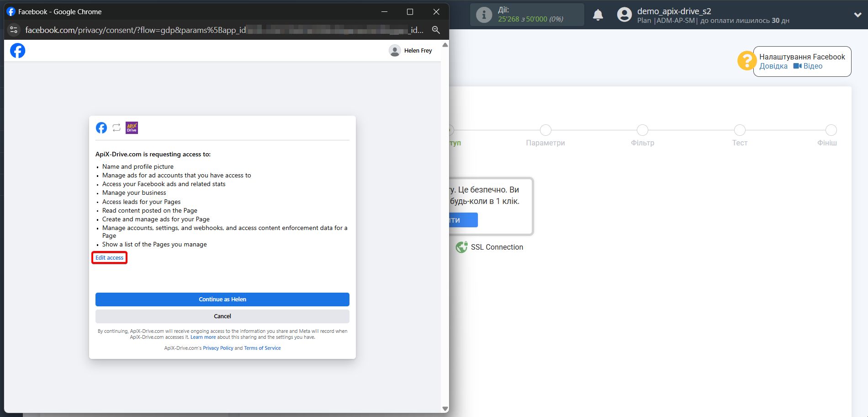Minimize the Facebook Chrome popup window

385,12
